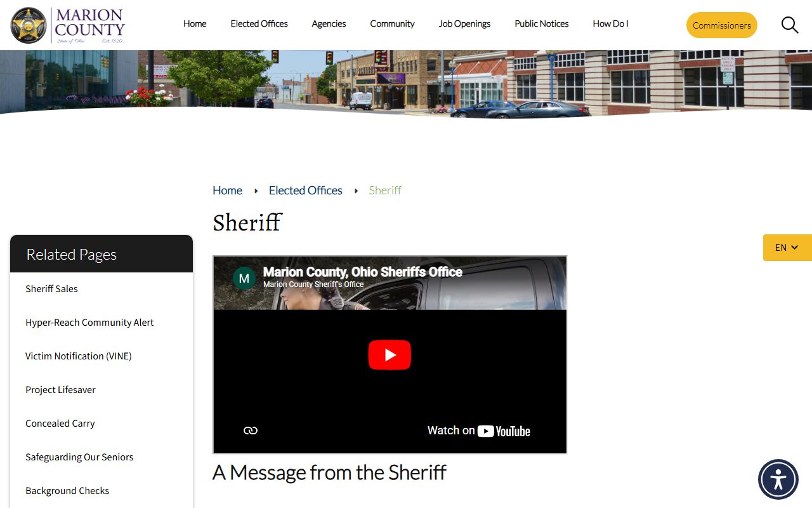Copy video link using chain icon
The height and width of the screenshot is (508, 812).
pyautogui.click(x=251, y=431)
